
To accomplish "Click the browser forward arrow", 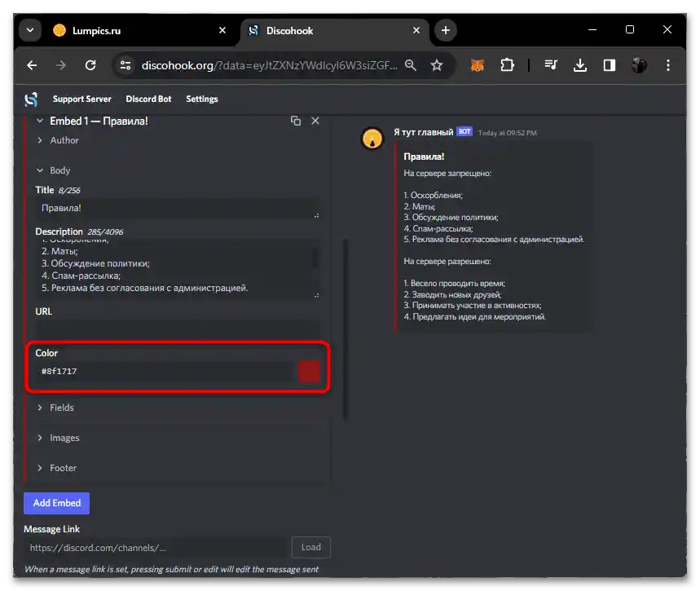I will pos(61,66).
